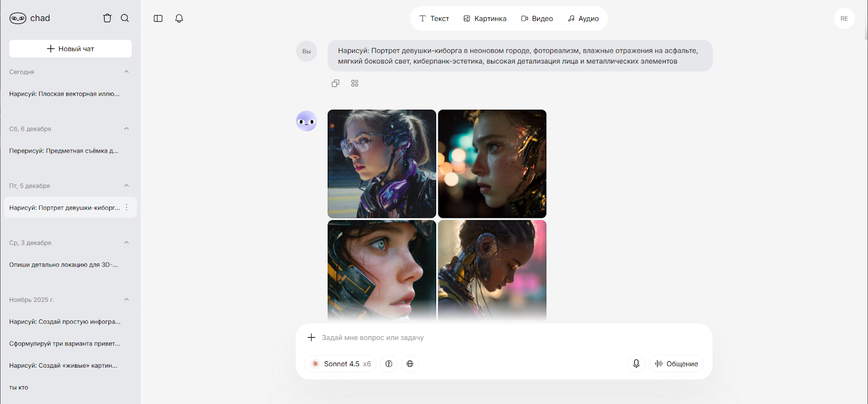Open chat search with magnifier icon
The height and width of the screenshot is (404, 868).
125,18
